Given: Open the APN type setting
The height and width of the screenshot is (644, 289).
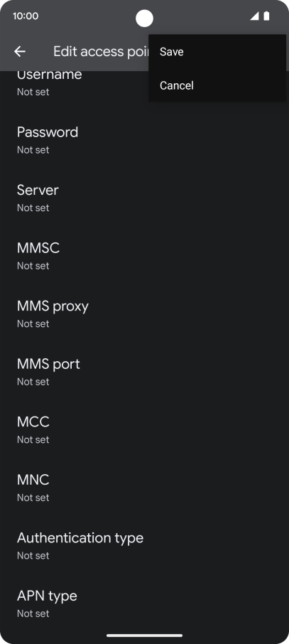Looking at the screenshot, I should (x=145, y=603).
